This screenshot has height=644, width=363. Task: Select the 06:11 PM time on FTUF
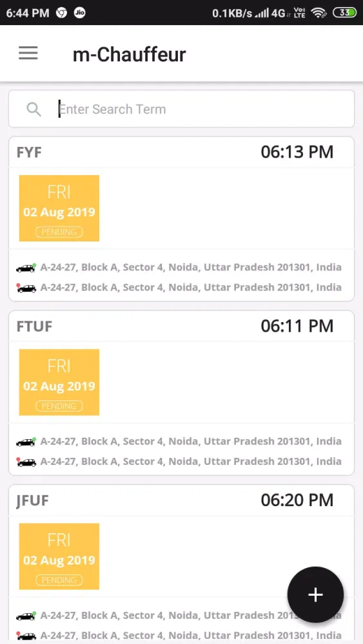[297, 326]
